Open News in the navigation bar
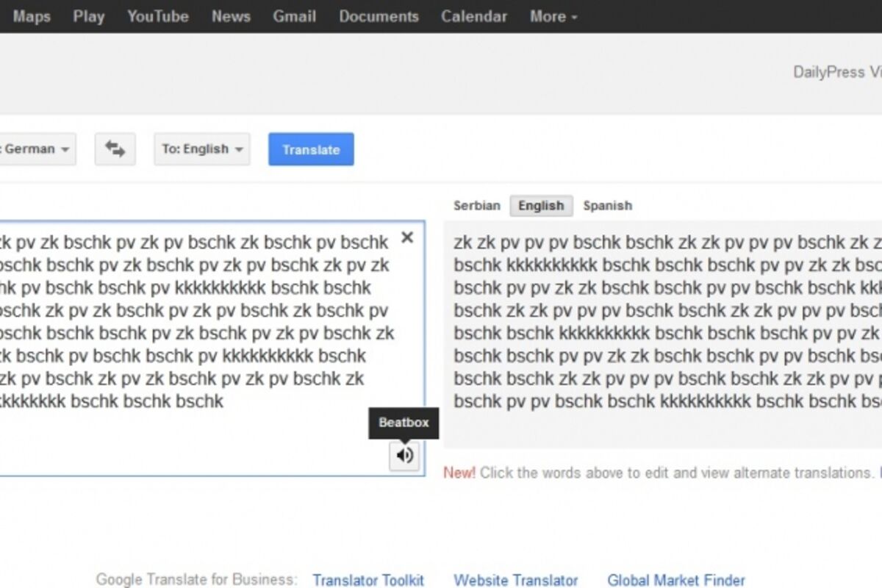This screenshot has width=882, height=588. [231, 16]
